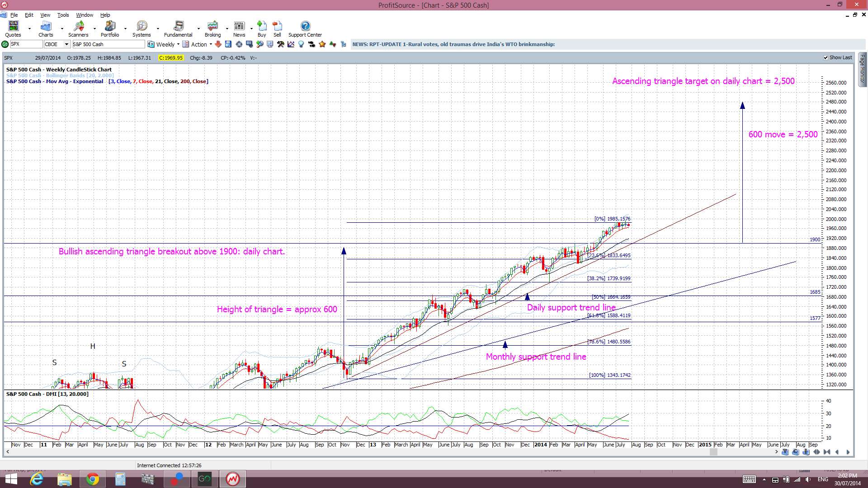Screen dimensions: 868x488
Task: Click the blue T text tool icon
Action: click(x=785, y=452)
